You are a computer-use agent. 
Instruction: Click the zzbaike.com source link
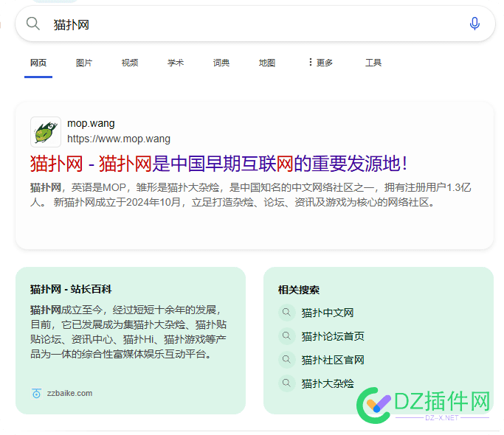[70, 393]
